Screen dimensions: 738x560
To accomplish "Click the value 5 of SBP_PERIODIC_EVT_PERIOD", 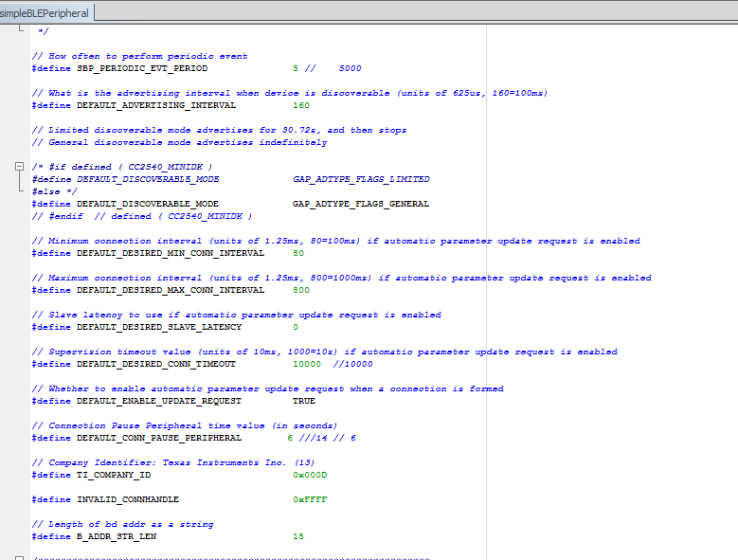I will click(x=296, y=68).
